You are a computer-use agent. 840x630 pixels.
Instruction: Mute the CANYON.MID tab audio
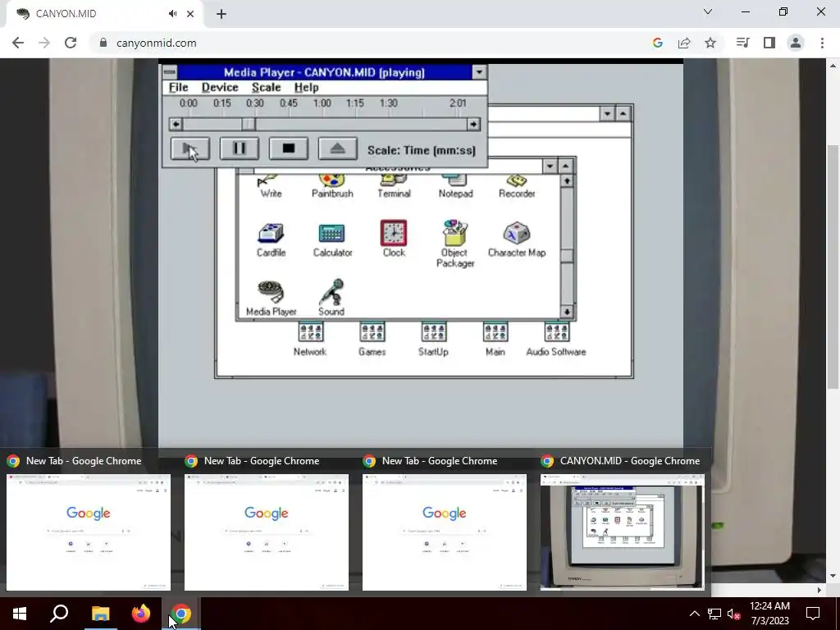[172, 14]
